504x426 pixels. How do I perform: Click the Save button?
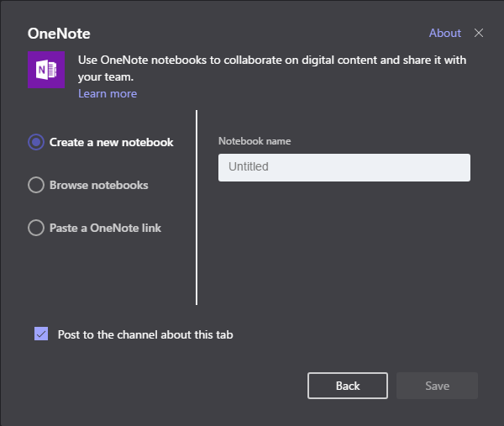(437, 386)
